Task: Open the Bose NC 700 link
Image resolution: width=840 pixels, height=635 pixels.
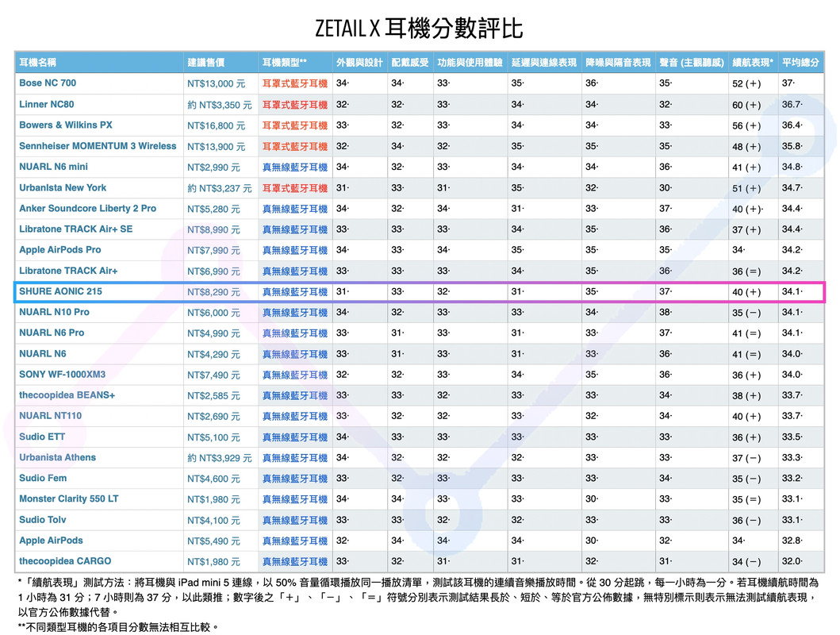Action: pyautogui.click(x=47, y=83)
